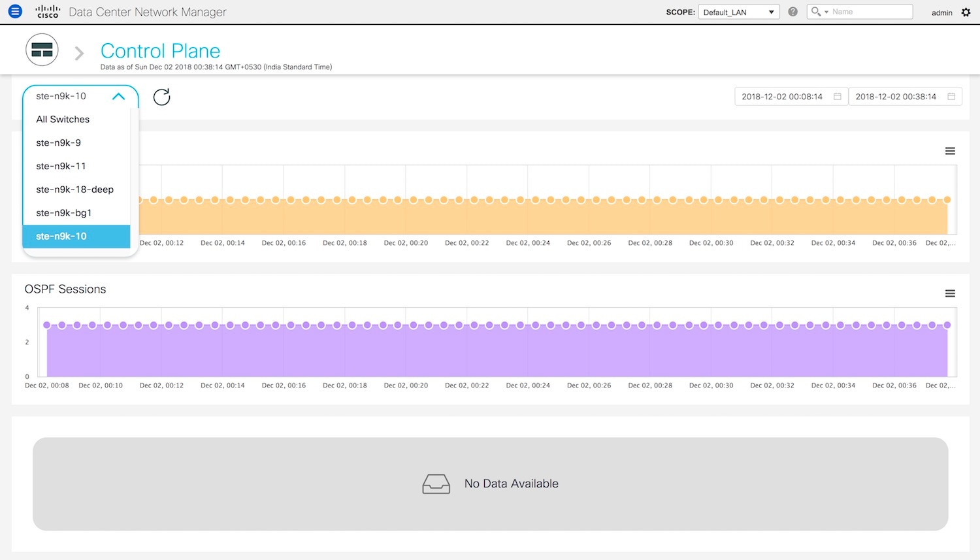This screenshot has height=560, width=980.
Task: Click the No Data Available message
Action: click(x=512, y=484)
